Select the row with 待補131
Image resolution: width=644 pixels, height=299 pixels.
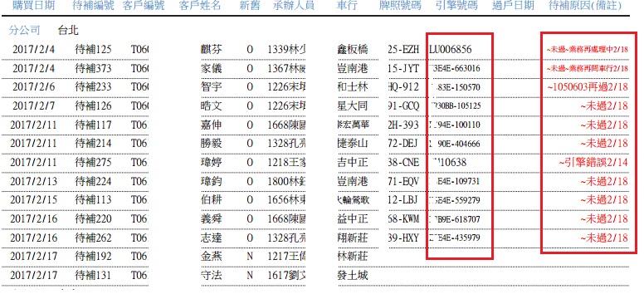(x=315, y=275)
